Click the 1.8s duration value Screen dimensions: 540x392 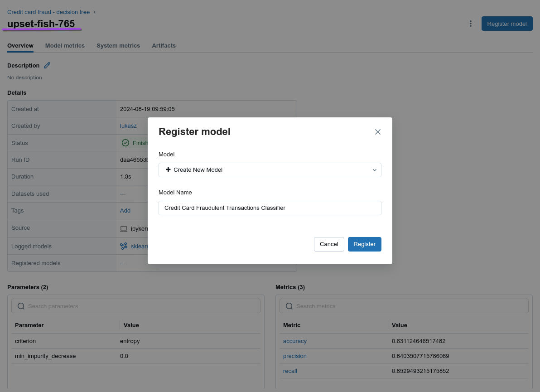click(x=125, y=177)
